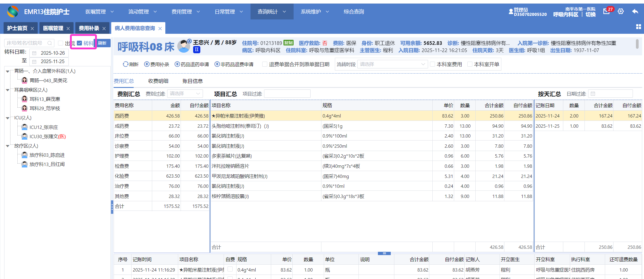Open the 费别过滤 dropdown
The image size is (644, 279).
185,94
